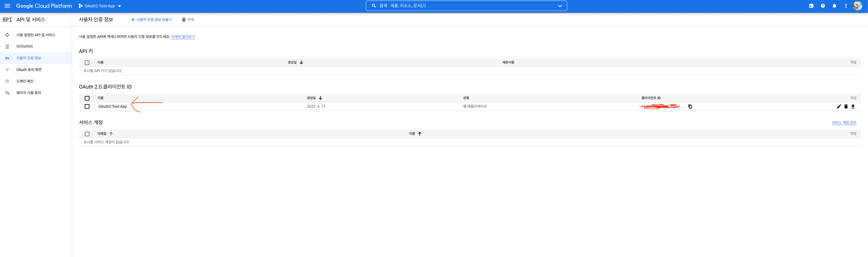Toggle select-all checkbox in 서비스 계정 table
This screenshot has width=868, height=257.
[87, 134]
